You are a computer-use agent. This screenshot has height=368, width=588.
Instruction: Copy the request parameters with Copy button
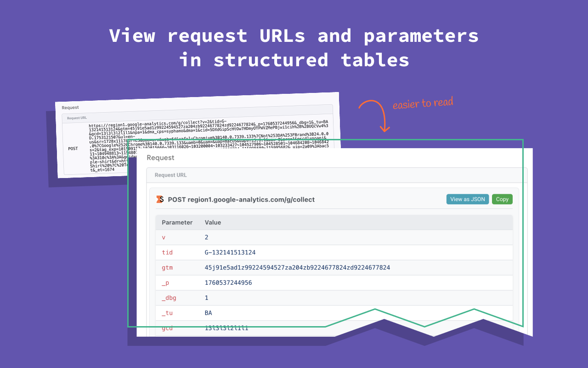point(502,199)
